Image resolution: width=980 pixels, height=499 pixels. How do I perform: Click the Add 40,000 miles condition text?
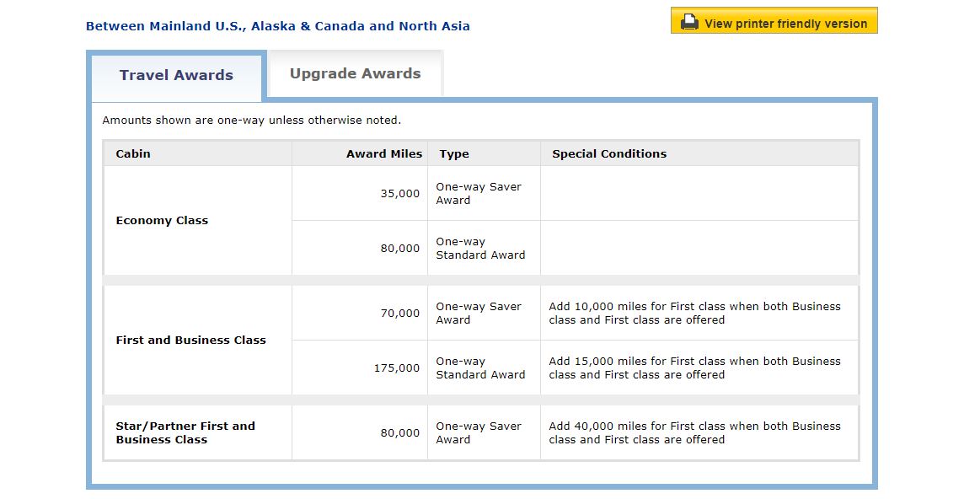(x=694, y=433)
